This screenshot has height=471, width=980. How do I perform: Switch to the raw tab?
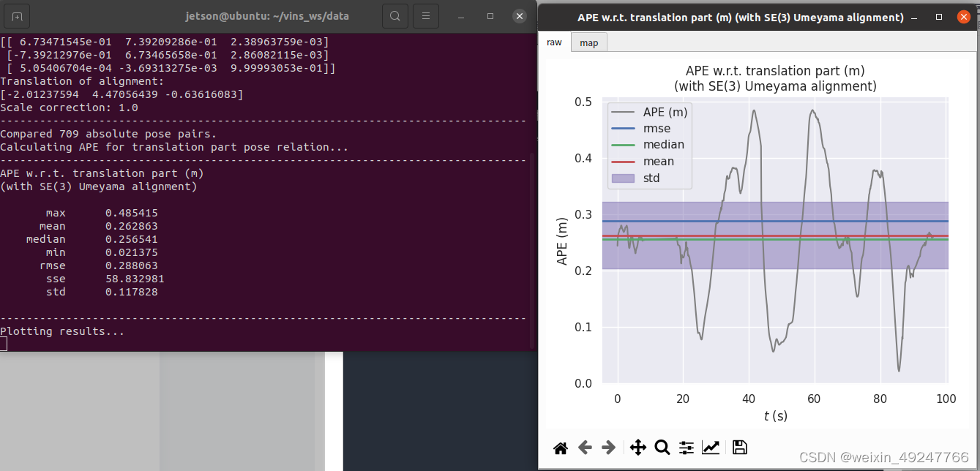(554, 42)
